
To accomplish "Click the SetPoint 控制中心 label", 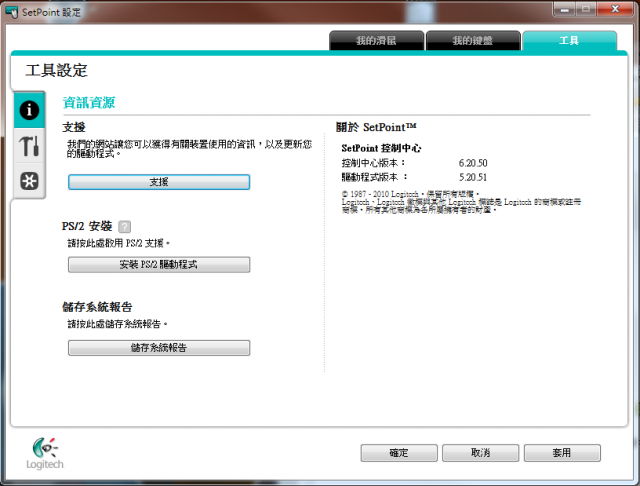I will pos(381,148).
